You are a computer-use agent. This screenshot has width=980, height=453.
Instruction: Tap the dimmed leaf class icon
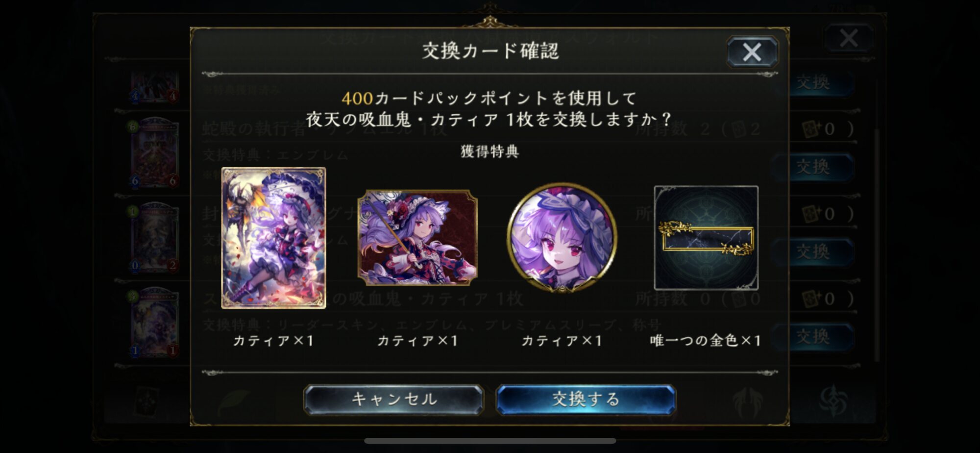coord(234,402)
